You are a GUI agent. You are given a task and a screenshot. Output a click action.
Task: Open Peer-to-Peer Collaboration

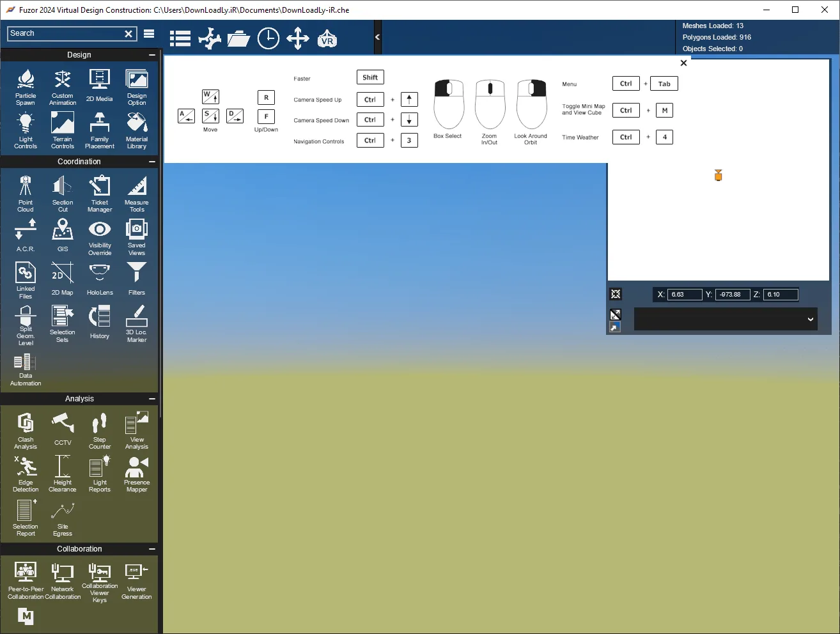click(26, 580)
